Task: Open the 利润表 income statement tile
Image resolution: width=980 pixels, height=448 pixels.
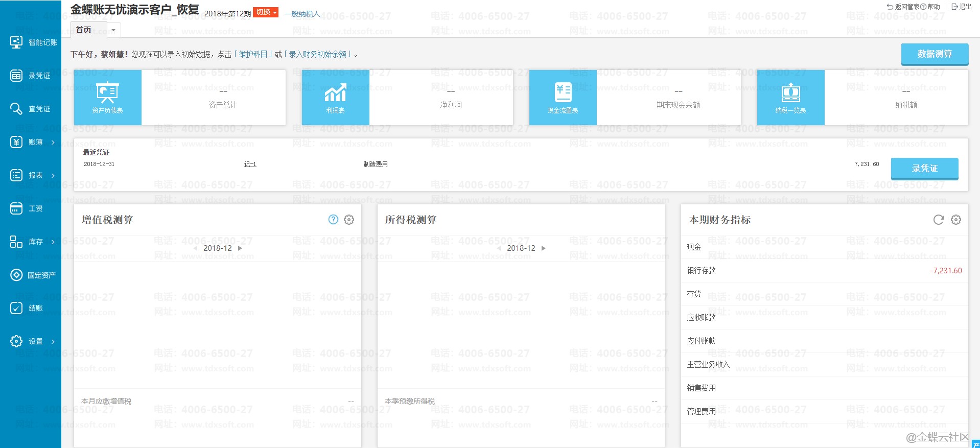Action: tap(335, 98)
